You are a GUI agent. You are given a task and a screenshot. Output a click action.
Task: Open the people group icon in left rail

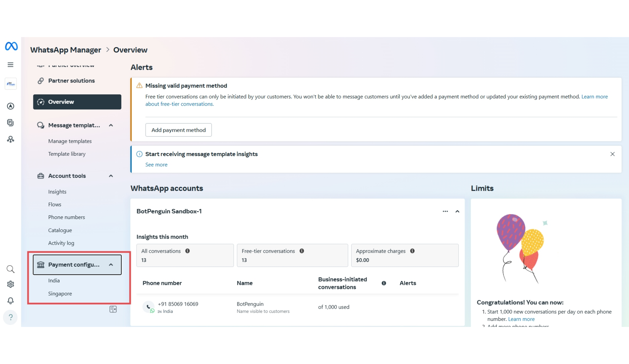tap(10, 139)
